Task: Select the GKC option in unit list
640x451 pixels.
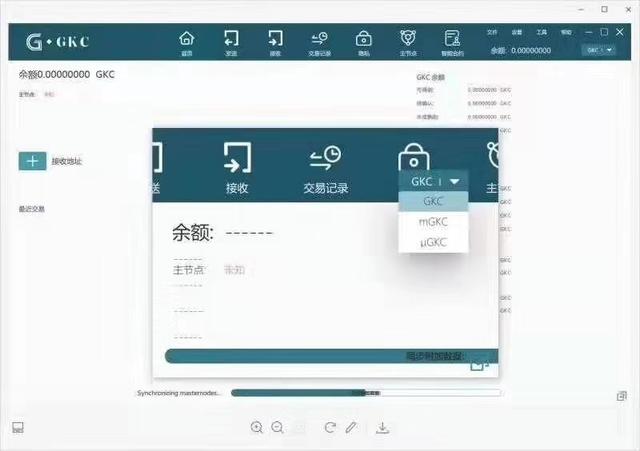Action: (433, 201)
